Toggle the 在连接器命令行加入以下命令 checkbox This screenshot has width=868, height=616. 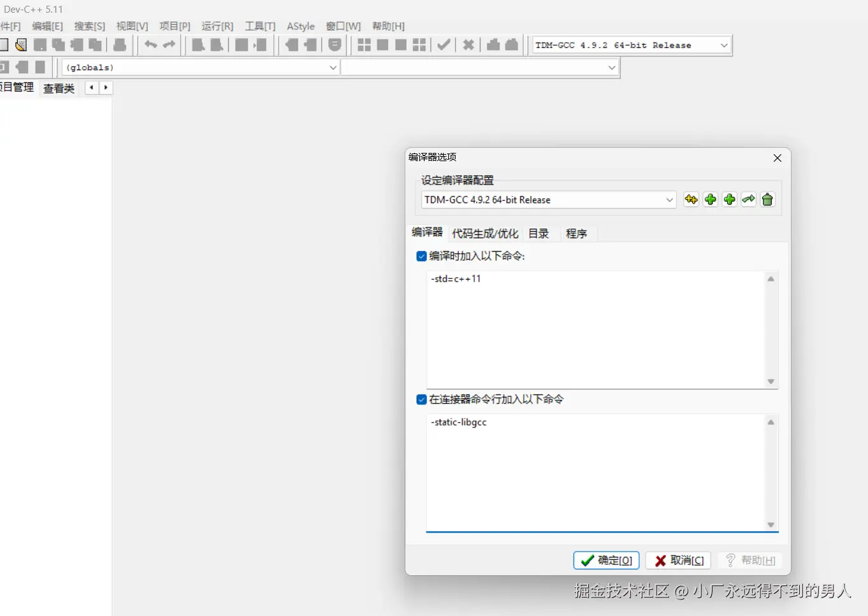[421, 399]
